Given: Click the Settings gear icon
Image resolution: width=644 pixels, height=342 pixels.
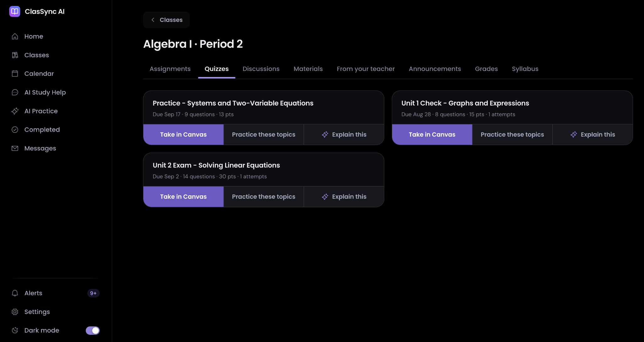Looking at the screenshot, I should point(15,312).
